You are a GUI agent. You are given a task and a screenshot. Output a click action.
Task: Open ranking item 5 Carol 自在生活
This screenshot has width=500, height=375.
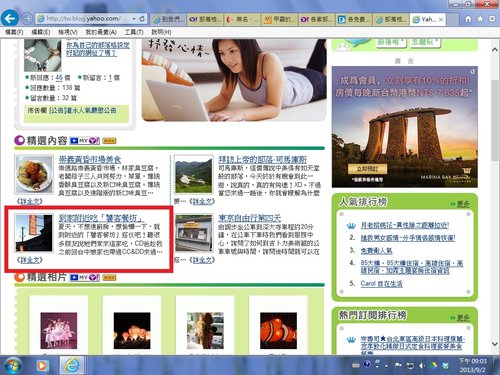(381, 284)
